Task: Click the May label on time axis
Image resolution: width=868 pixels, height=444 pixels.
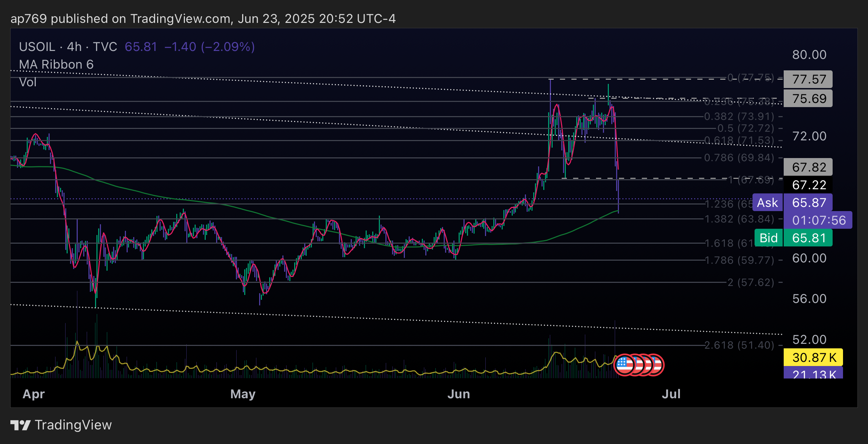Action: (x=243, y=394)
